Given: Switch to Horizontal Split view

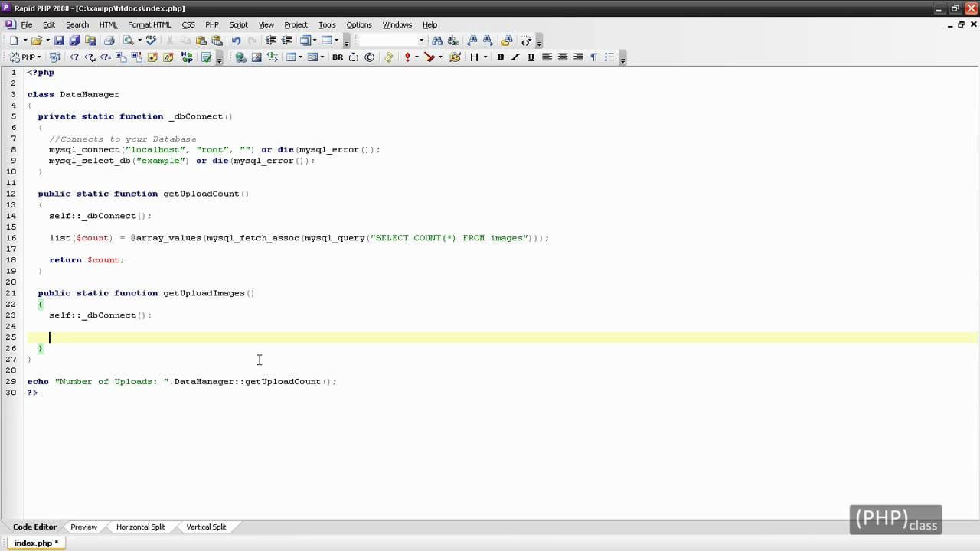Looking at the screenshot, I should point(140,527).
